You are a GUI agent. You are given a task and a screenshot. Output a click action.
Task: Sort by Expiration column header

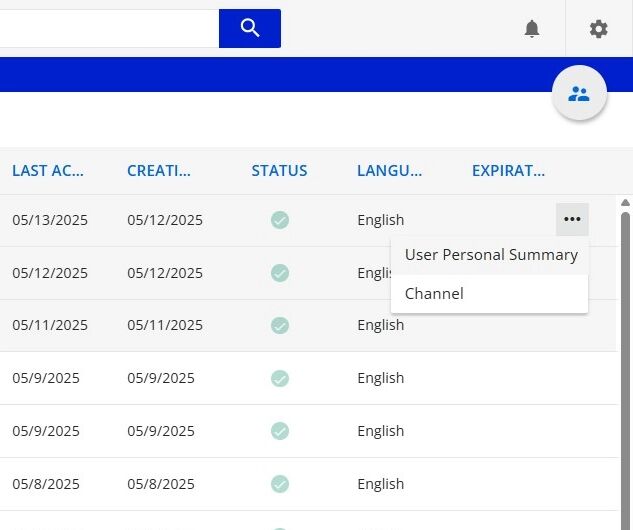click(508, 171)
